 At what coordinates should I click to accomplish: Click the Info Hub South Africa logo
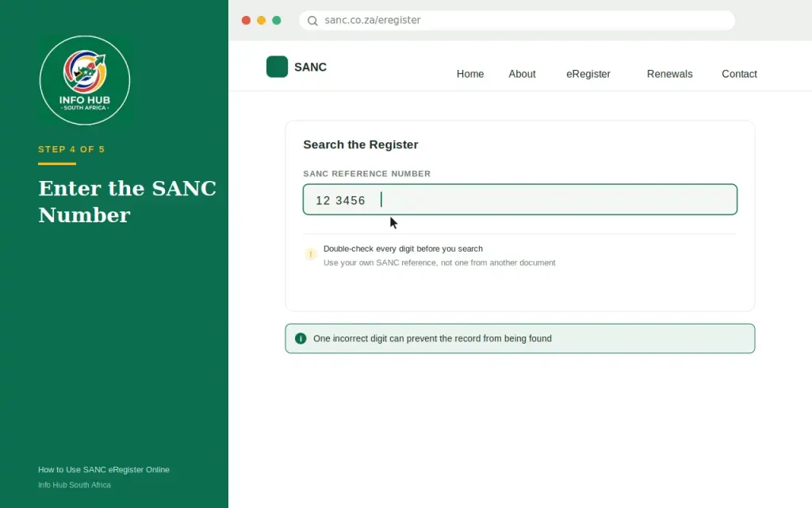click(84, 80)
